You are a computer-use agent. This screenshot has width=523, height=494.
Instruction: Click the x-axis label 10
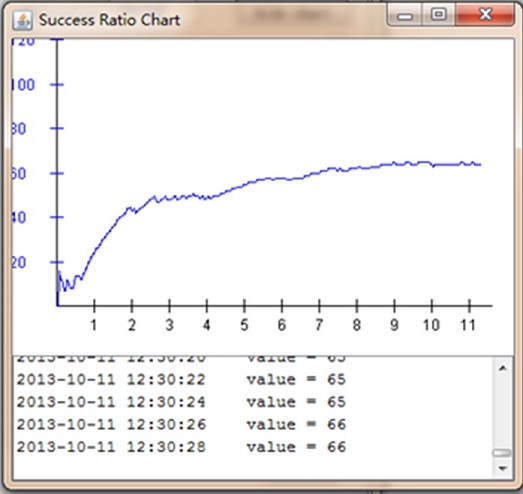[x=431, y=325]
